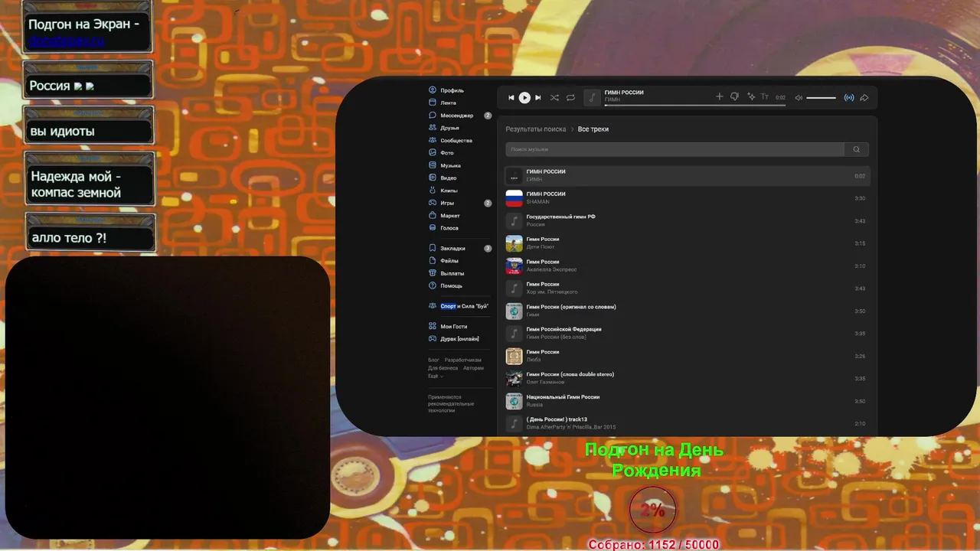Play Любэ track via its cover
Viewport: 980px width, 551px height.
tap(514, 356)
